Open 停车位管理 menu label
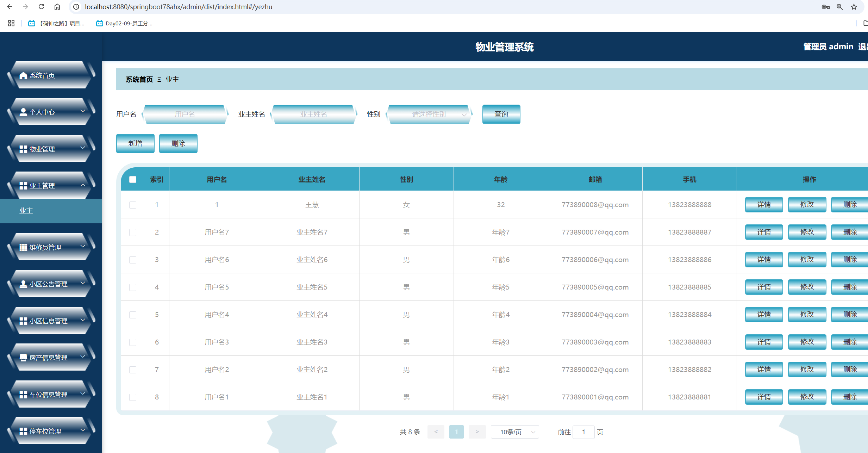The width and height of the screenshot is (868, 453). point(45,431)
